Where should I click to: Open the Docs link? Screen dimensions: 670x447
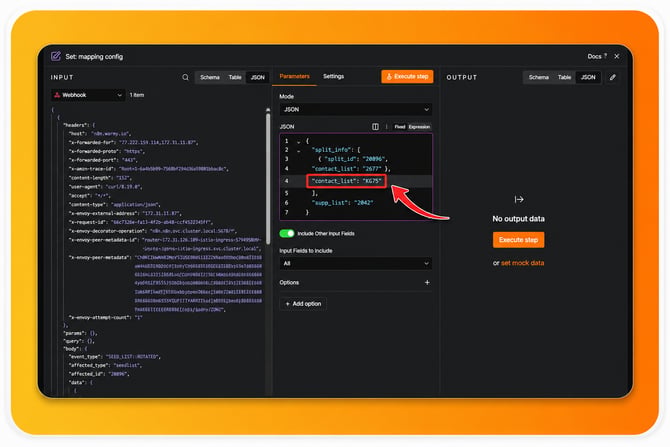coord(597,56)
